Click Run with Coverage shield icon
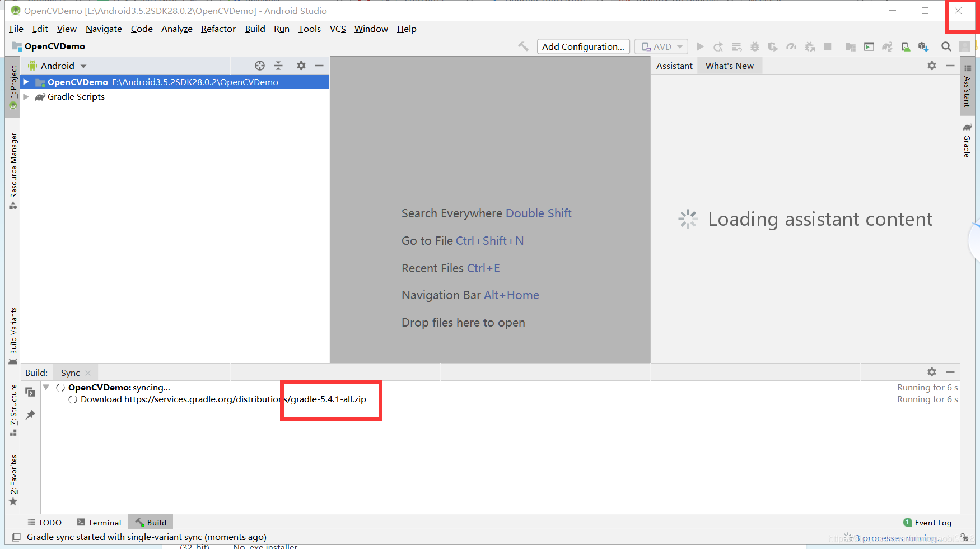980x549 pixels. 773,46
